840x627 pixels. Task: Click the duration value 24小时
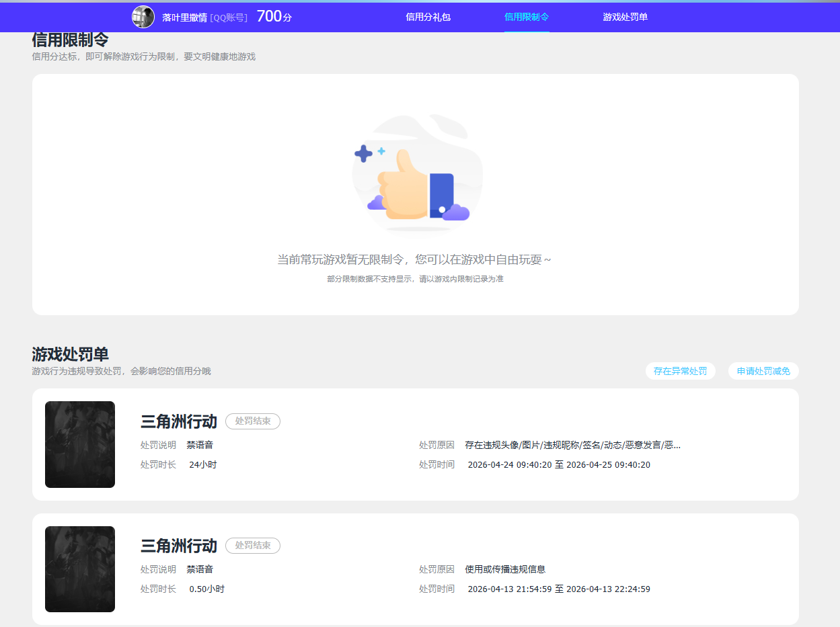(x=203, y=465)
